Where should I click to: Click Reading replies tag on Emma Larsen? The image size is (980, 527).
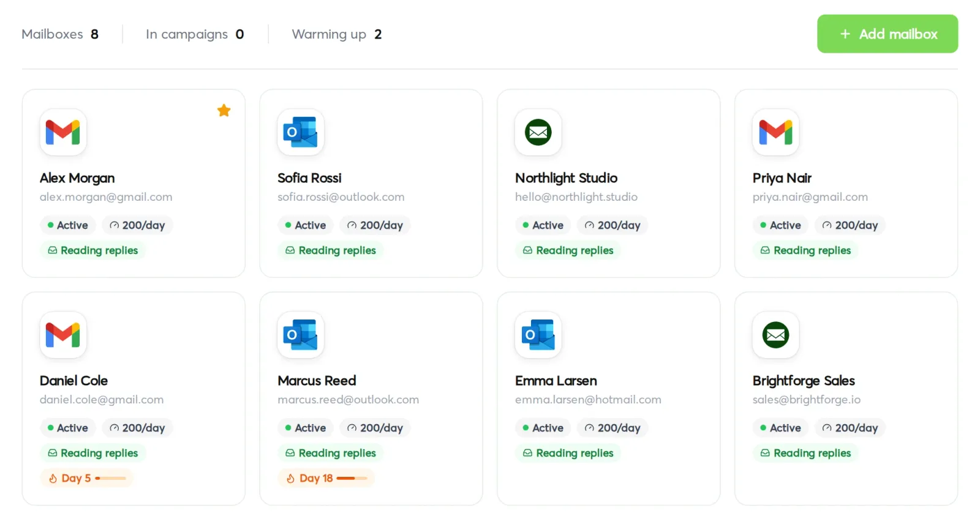(568, 453)
